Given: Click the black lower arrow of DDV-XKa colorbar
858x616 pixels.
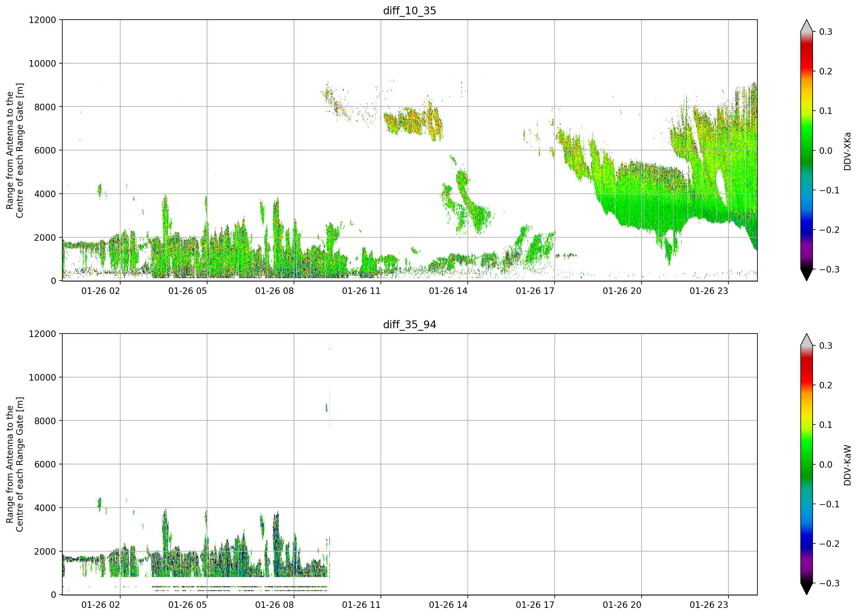Looking at the screenshot, I should (x=807, y=275).
